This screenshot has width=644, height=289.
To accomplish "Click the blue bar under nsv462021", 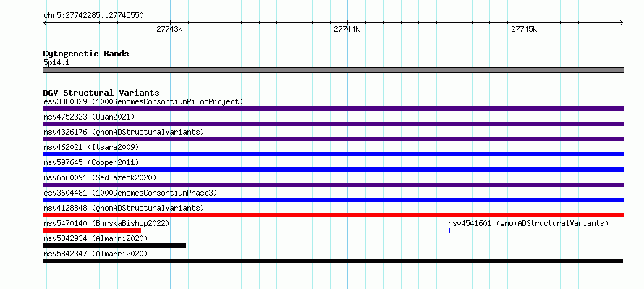I will [333, 154].
